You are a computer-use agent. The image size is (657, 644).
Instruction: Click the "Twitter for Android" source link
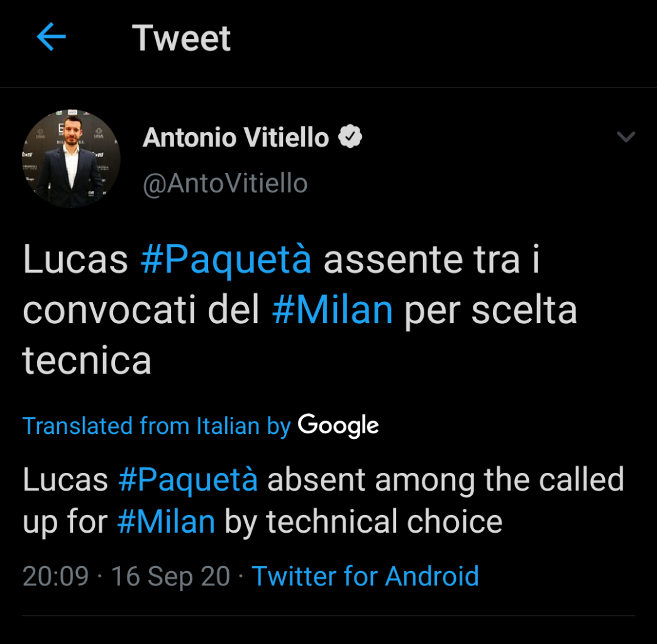click(x=365, y=576)
